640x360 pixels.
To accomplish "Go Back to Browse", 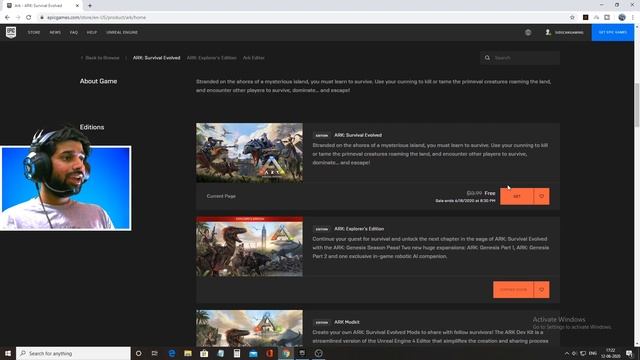I will coord(100,58).
